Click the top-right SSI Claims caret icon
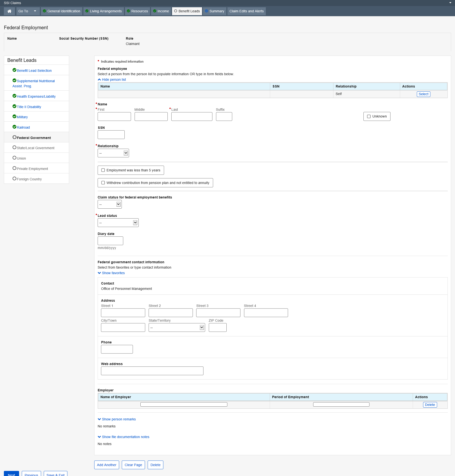 pos(450,3)
